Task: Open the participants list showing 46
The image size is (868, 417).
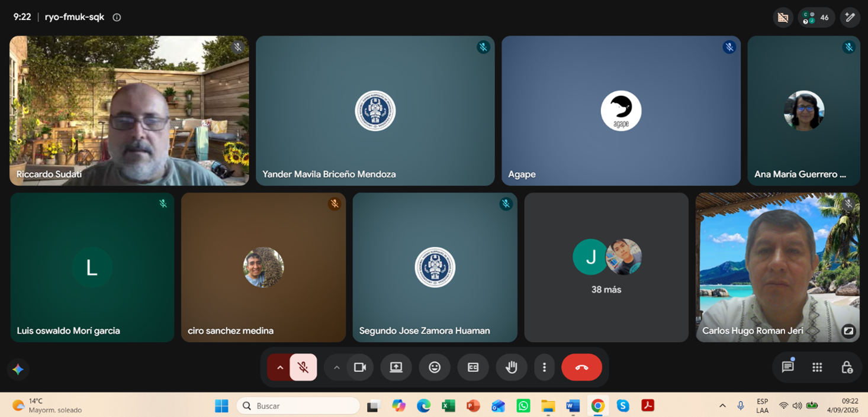Action: click(x=816, y=17)
